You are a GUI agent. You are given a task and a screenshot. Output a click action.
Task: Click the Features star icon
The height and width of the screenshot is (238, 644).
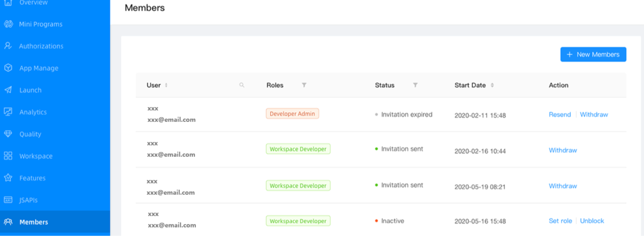(8, 178)
